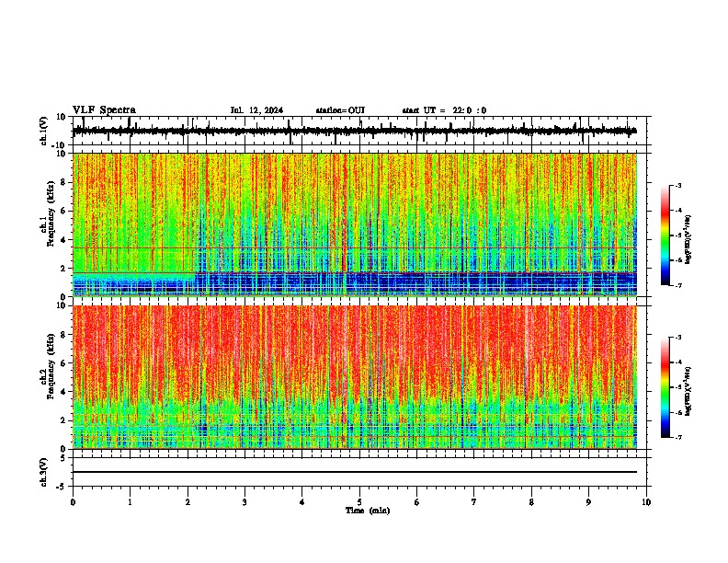
Task: Click the red horizontal line in ch.1 spectrogram
Action: click(355, 247)
